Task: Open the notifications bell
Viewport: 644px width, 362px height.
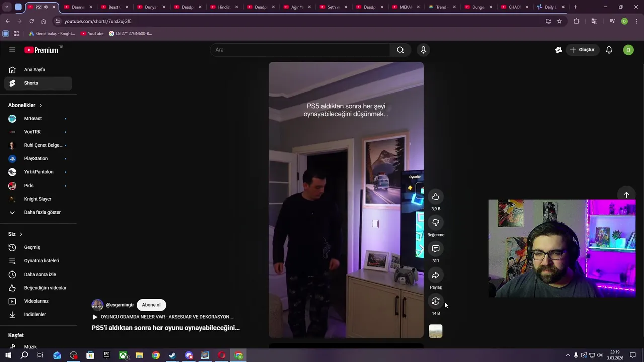Action: pos(609,50)
